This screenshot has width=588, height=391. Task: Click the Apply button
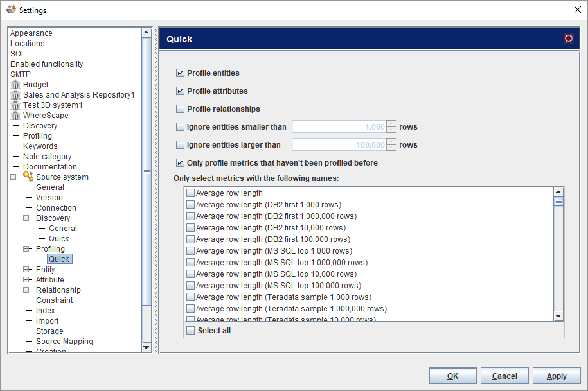[557, 376]
